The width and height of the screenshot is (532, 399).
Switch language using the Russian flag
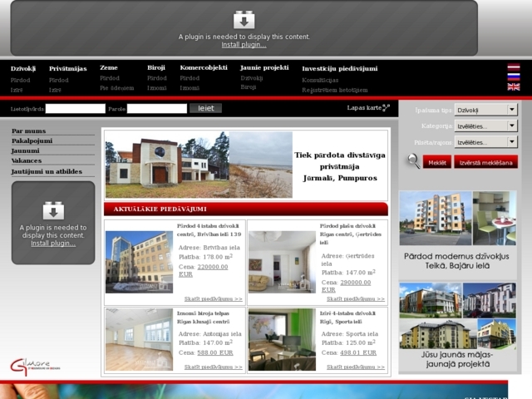point(514,76)
